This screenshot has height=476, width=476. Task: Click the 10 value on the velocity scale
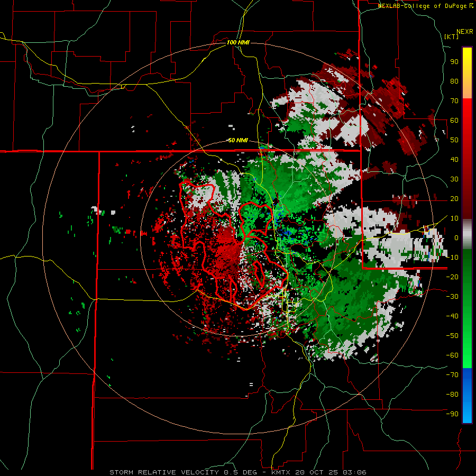coord(454,218)
